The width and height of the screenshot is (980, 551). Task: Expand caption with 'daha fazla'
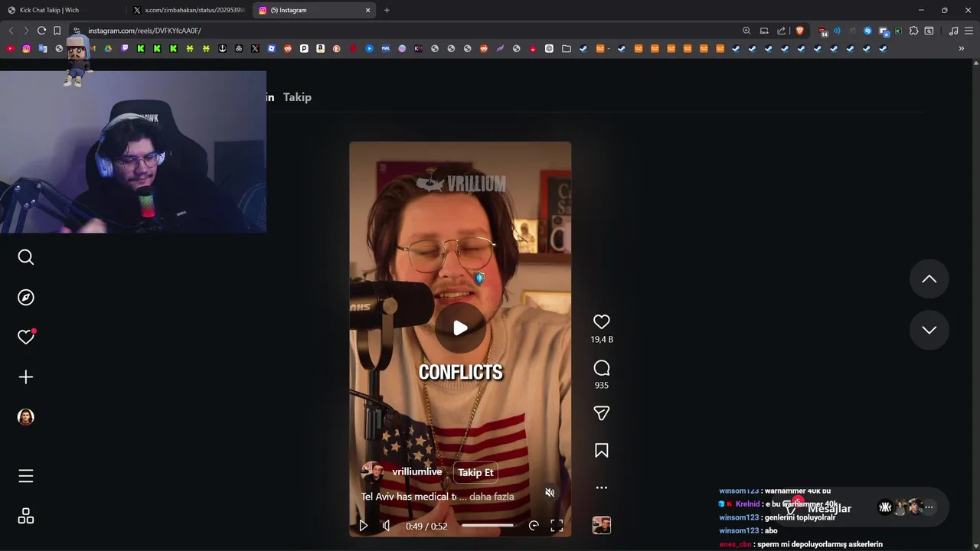click(x=491, y=497)
